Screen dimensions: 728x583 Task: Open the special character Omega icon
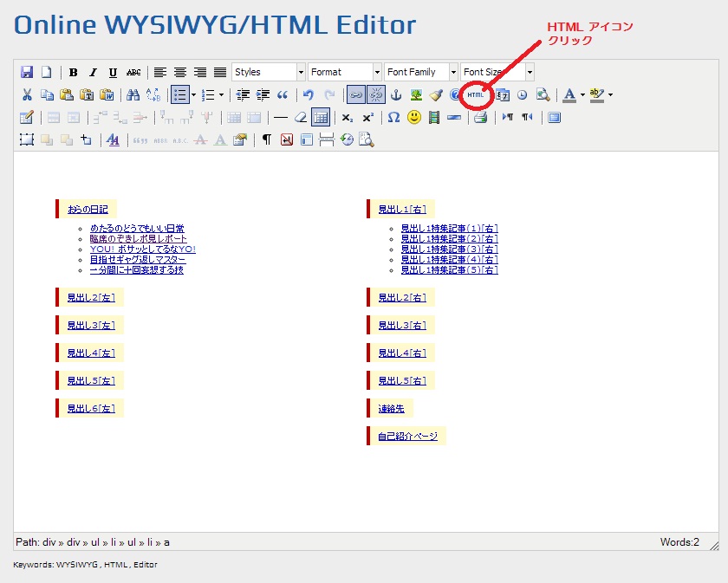393,117
